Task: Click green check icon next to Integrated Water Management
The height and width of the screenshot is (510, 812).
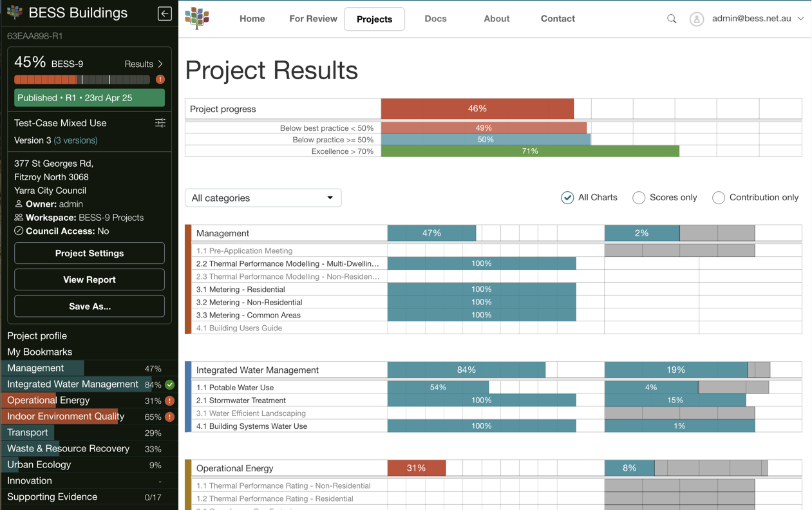Action: tap(170, 384)
